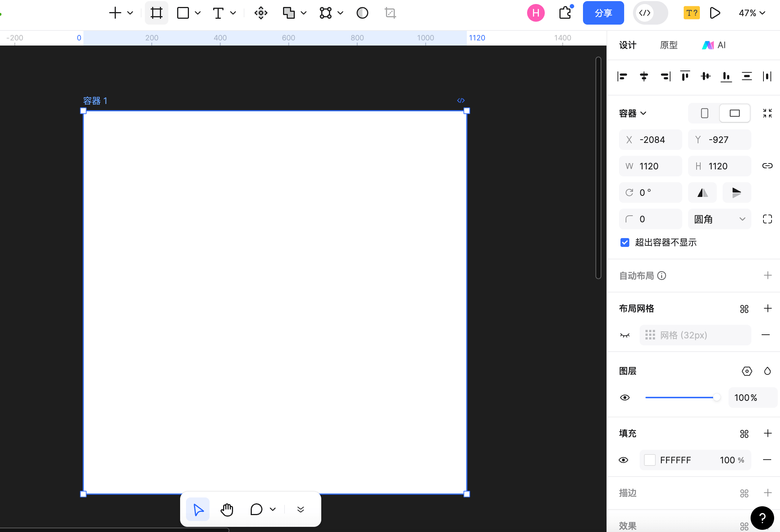Open the AI tab
The height and width of the screenshot is (532, 780).
714,45
